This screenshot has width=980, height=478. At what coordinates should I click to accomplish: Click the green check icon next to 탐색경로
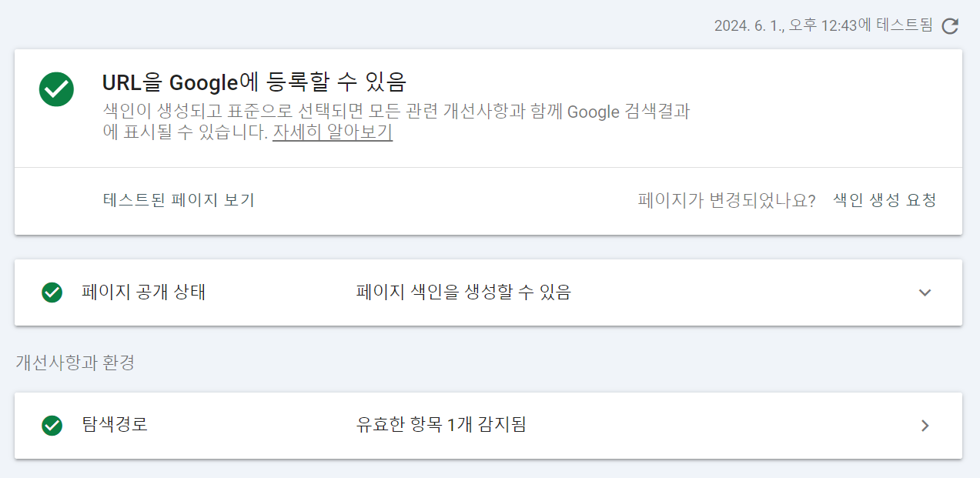(52, 425)
